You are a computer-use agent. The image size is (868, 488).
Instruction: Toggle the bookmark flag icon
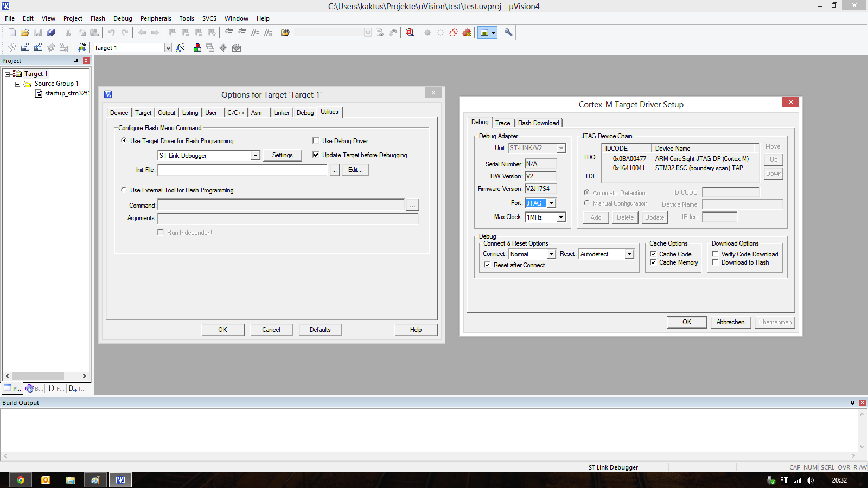[172, 33]
